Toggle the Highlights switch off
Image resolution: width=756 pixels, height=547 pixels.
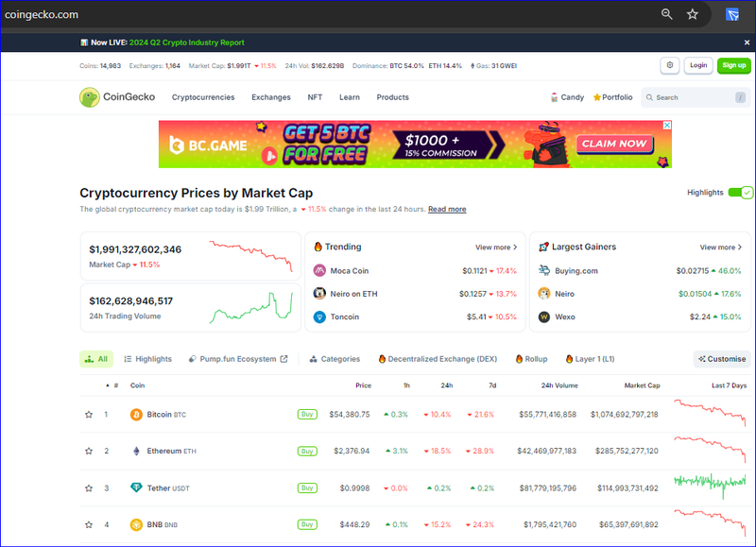(x=740, y=193)
